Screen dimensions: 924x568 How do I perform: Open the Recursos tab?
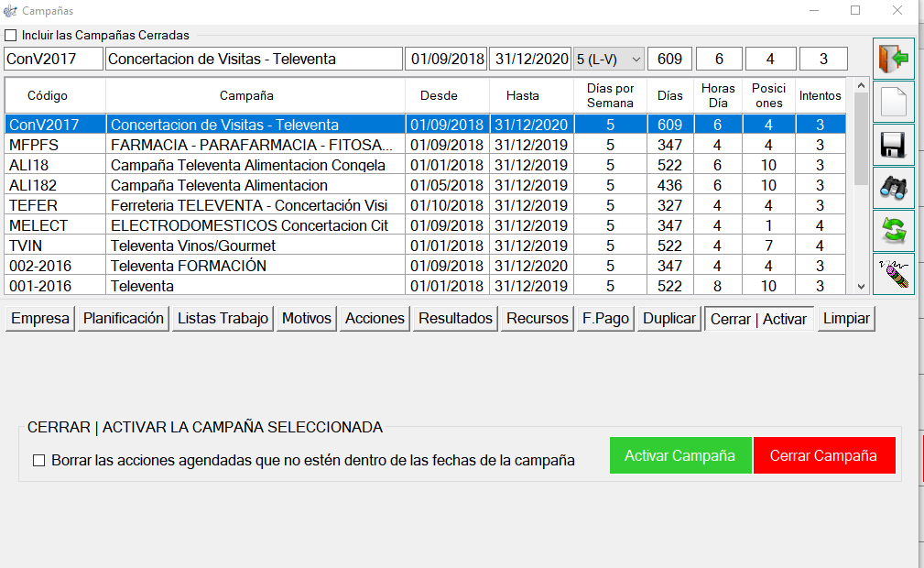coord(538,319)
